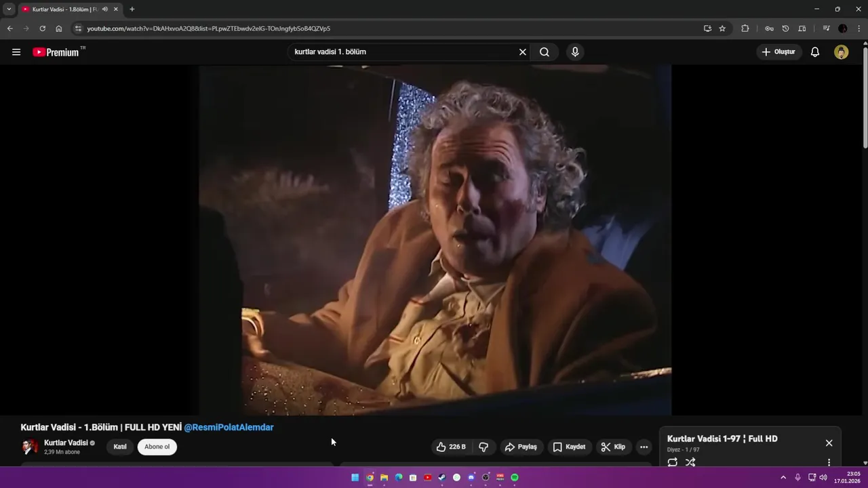Screen dimensions: 868x488
Task: Open the Extensions puzzle icon
Action: click(745, 28)
